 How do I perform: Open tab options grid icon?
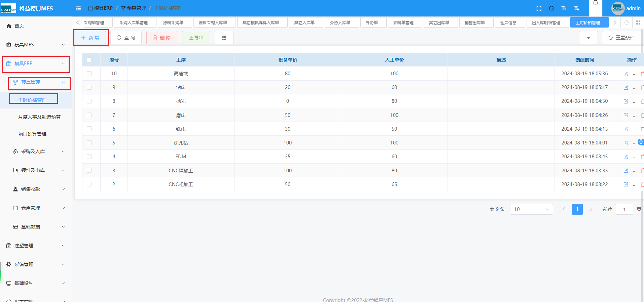click(x=638, y=23)
